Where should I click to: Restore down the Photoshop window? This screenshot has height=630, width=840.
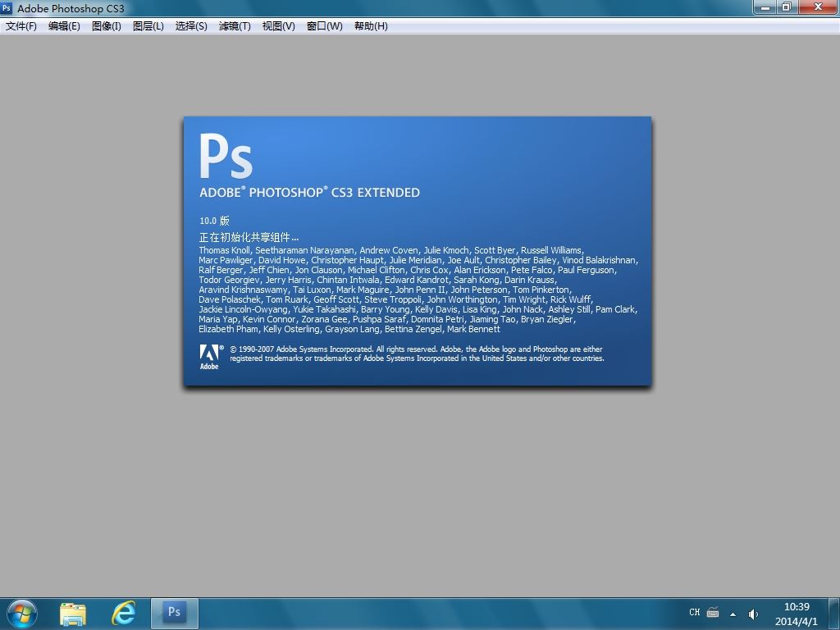pyautogui.click(x=787, y=7)
